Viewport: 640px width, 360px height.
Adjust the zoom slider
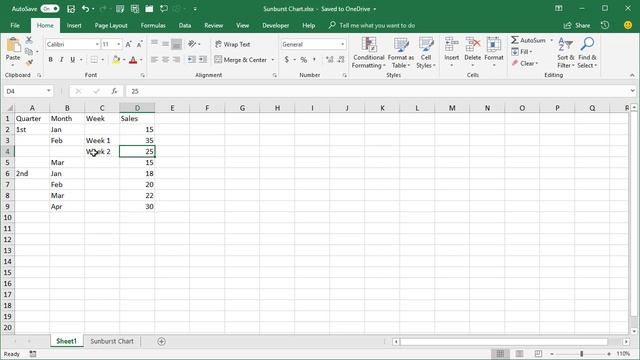pos(581,353)
